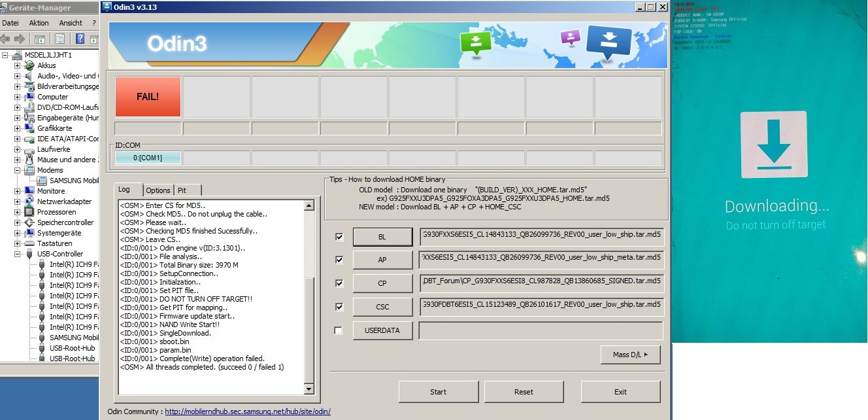Collapse the USB-Controller node
This screenshot has width=868, height=420.
tap(18, 254)
